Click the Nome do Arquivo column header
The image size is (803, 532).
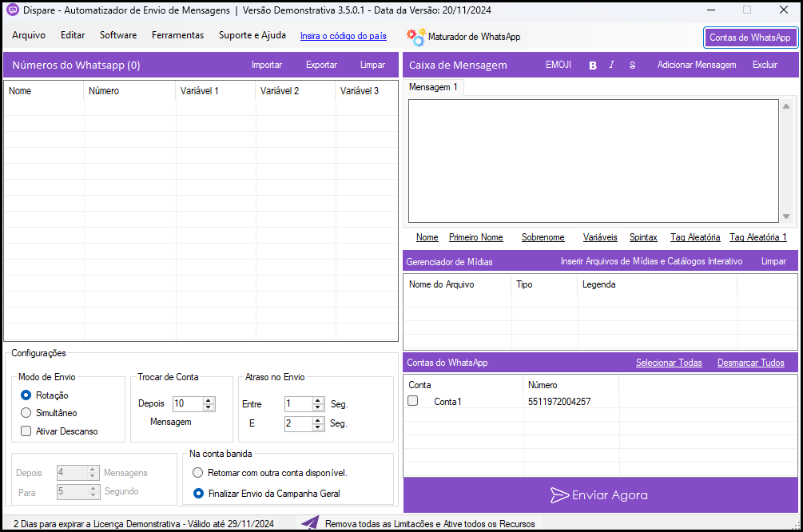click(458, 284)
